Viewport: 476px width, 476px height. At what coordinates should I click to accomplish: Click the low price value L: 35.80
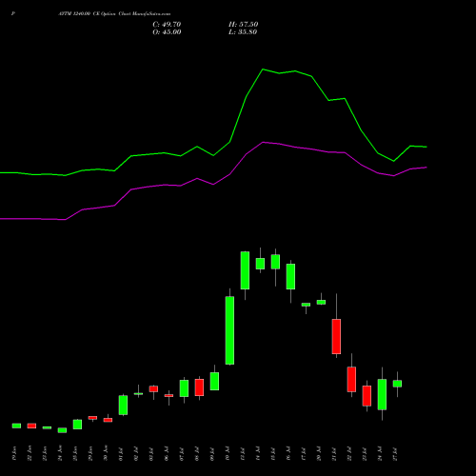(243, 32)
